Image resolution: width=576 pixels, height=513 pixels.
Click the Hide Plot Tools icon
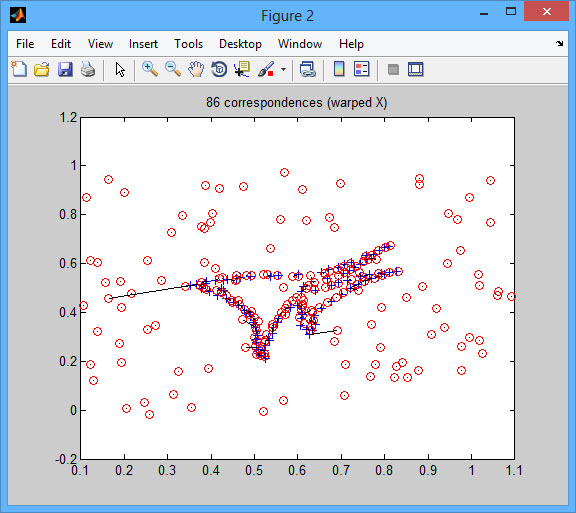[393, 69]
